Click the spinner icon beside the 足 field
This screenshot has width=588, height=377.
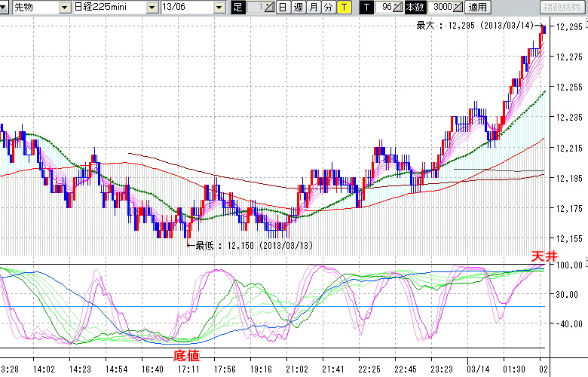269,8
